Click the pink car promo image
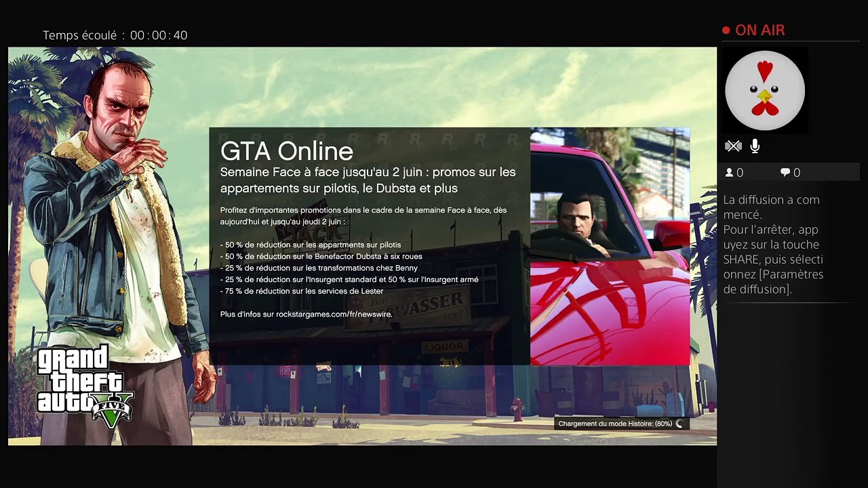 [610, 246]
